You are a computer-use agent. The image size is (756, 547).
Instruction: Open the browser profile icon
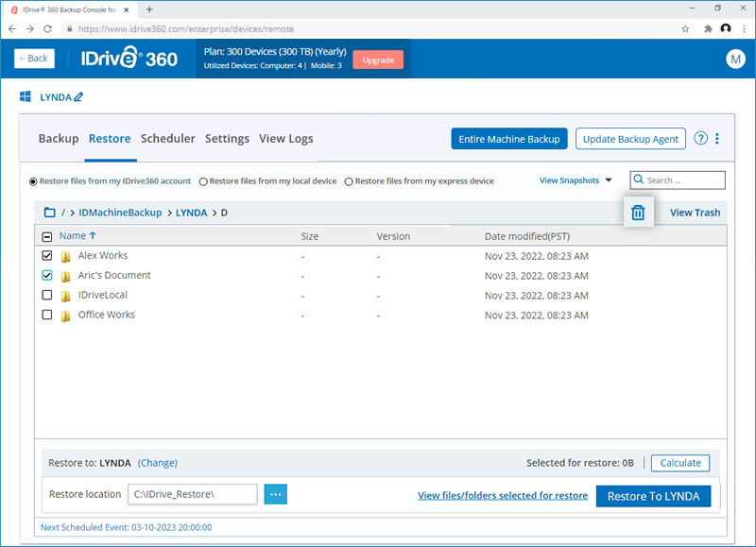tap(726, 28)
